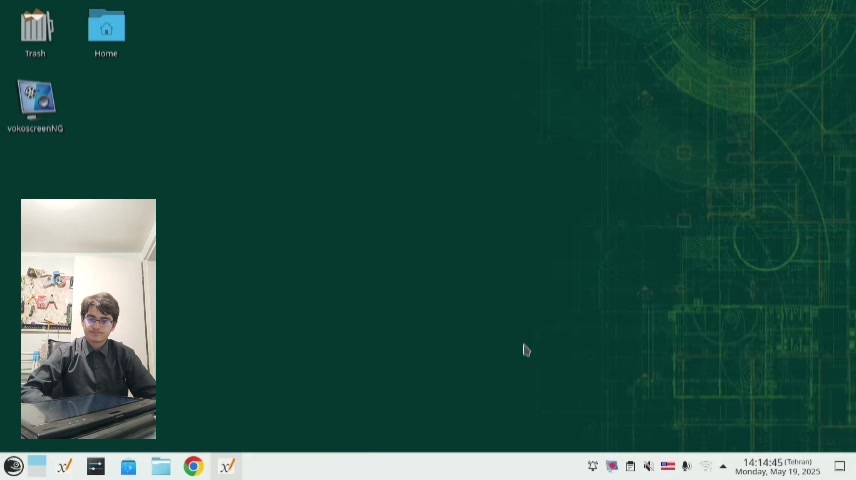856x480 pixels.
Task: Select the Home folder desktop icon
Action: (106, 33)
